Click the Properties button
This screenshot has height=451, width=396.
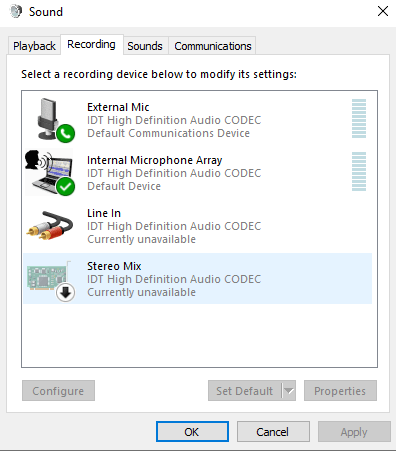pyautogui.click(x=340, y=391)
